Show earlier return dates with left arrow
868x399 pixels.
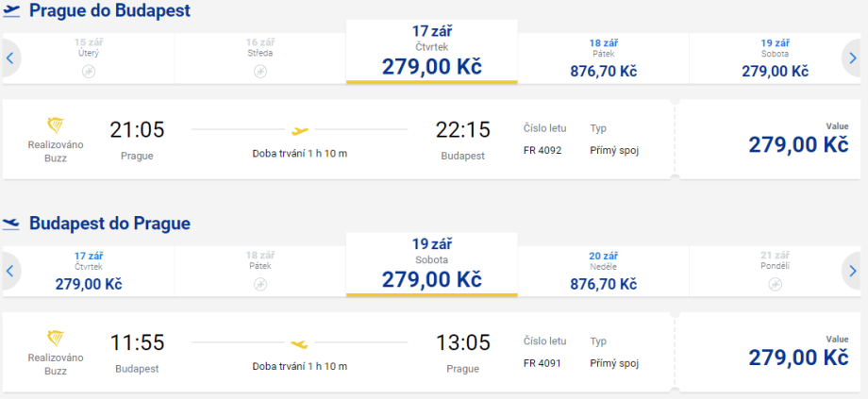[x=10, y=272]
